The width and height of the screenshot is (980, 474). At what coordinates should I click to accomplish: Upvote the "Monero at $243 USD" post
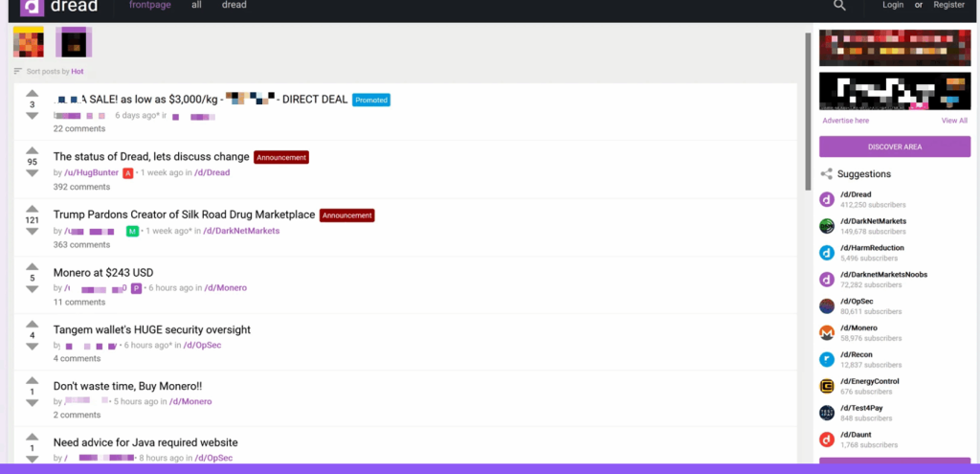33,266
